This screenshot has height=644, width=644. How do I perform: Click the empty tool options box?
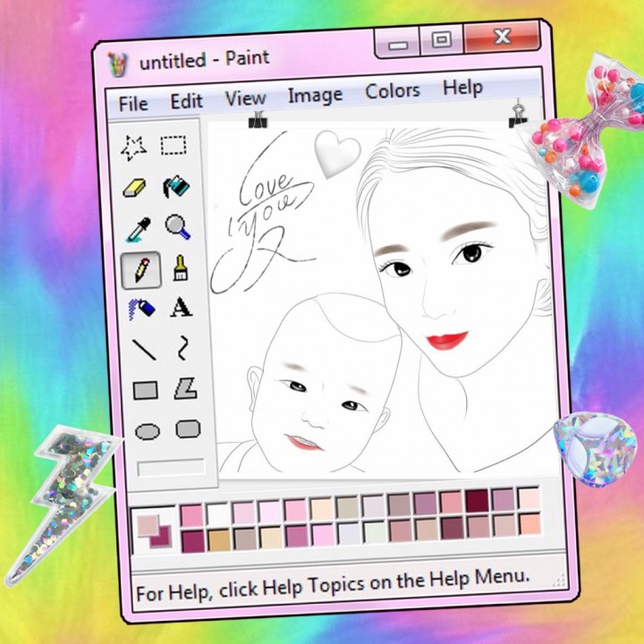pyautogui.click(x=171, y=468)
